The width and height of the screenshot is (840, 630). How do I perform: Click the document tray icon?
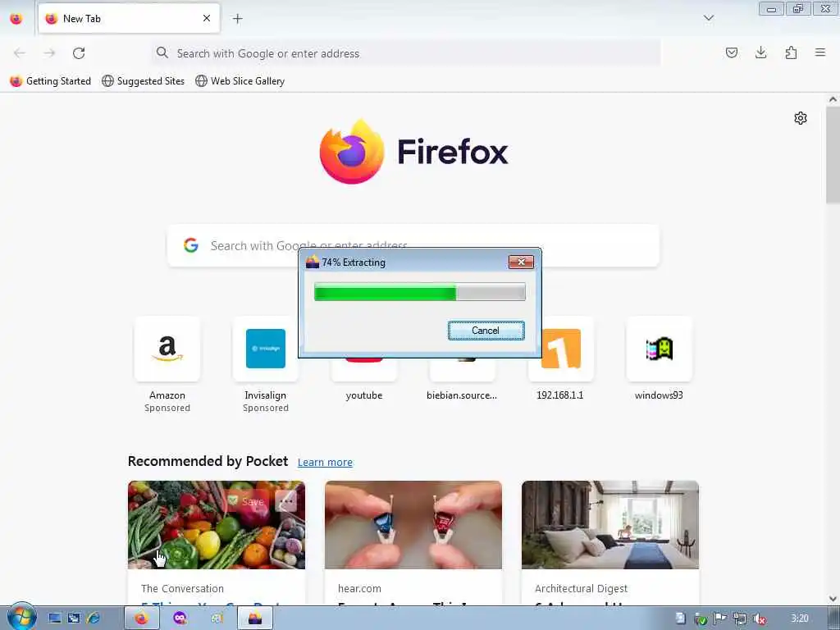pyautogui.click(x=680, y=619)
